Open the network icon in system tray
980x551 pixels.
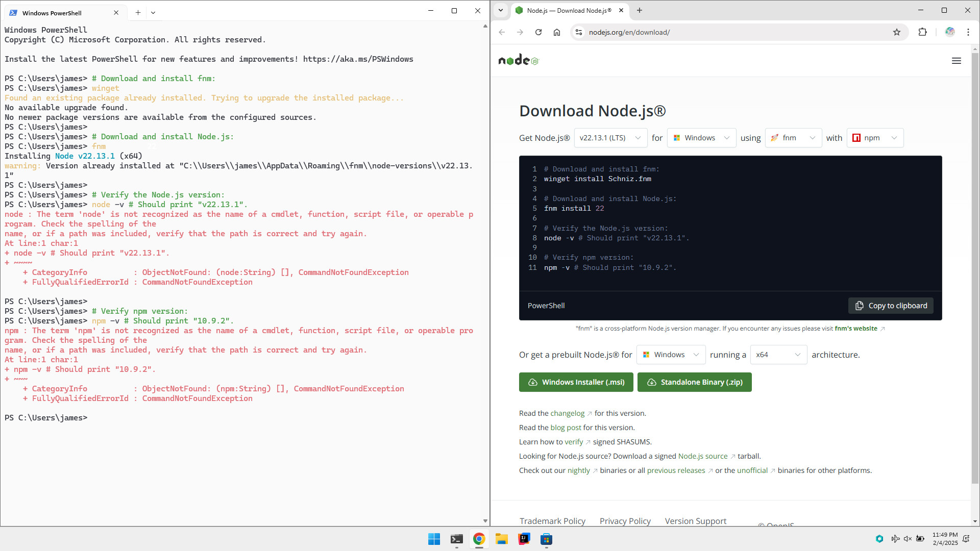(895, 539)
